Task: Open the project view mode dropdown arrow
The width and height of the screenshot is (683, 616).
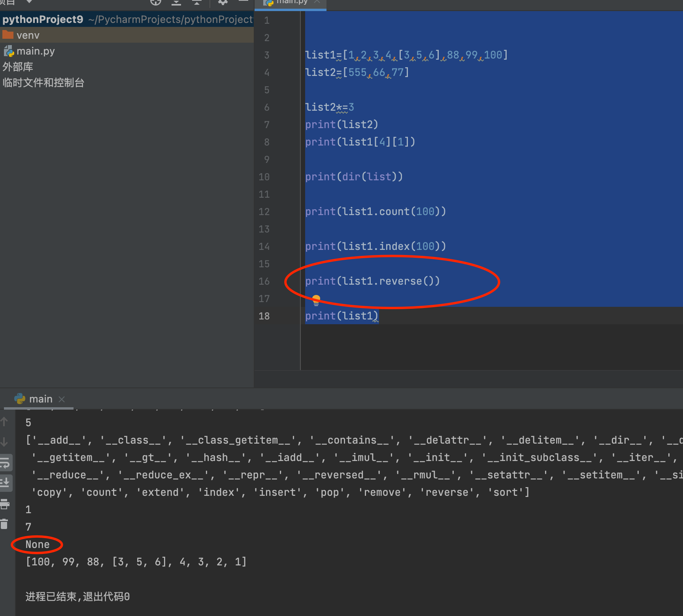Action: [29, 2]
